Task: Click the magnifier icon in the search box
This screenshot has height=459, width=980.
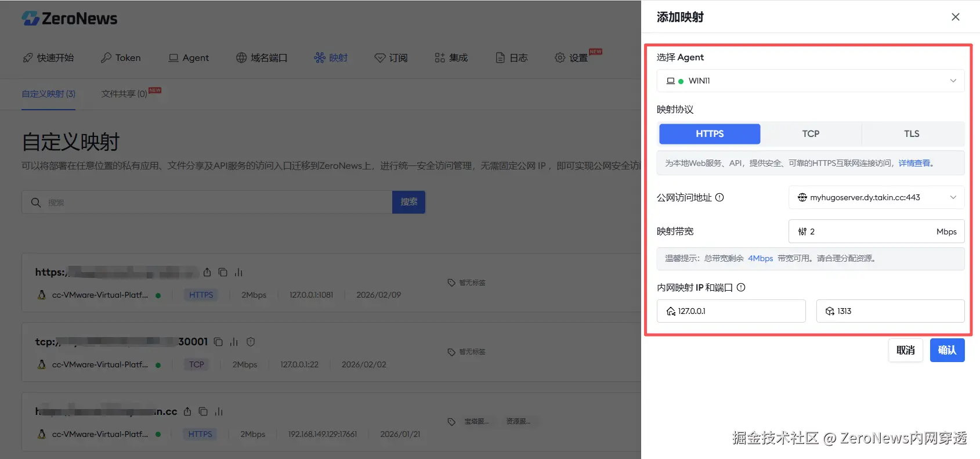Action: click(x=36, y=203)
